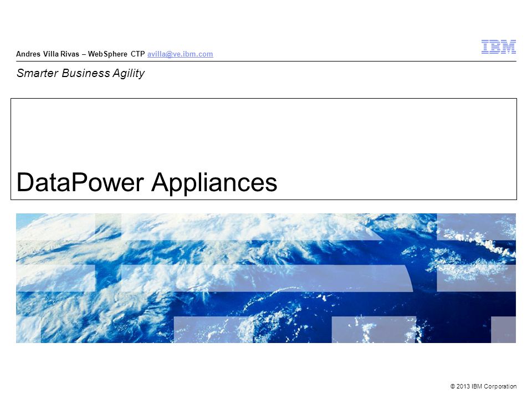Viewport: 532px width, 399px height.
Task: Open the avilla@ve.ibm.com email link
Action: (x=180, y=54)
